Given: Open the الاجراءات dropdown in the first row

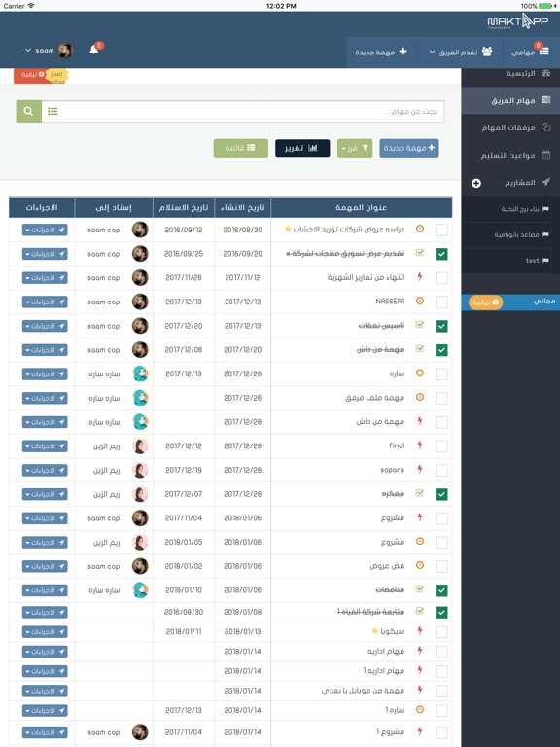Looking at the screenshot, I should (45, 231).
